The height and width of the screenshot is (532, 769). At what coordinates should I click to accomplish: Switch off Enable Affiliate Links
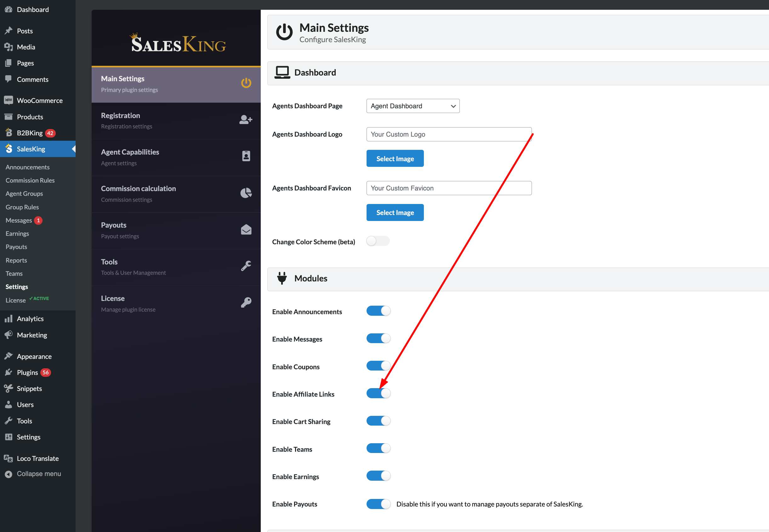coord(378,393)
